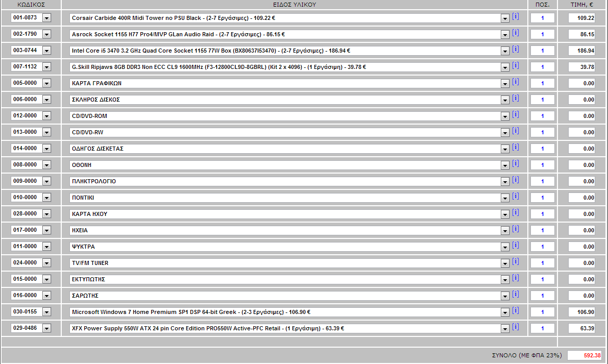Click quantity field of Corsair Carbide row
This screenshot has width=608, height=364.
click(x=543, y=18)
